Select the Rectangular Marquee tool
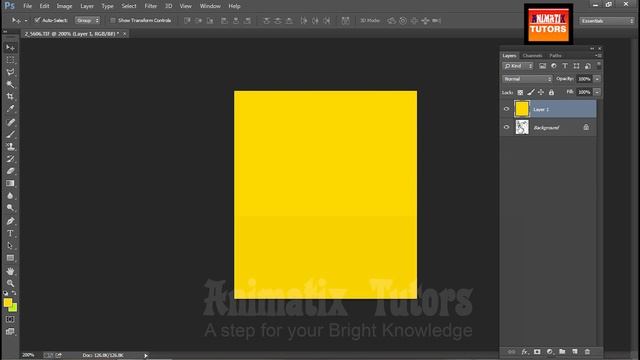 11,60
